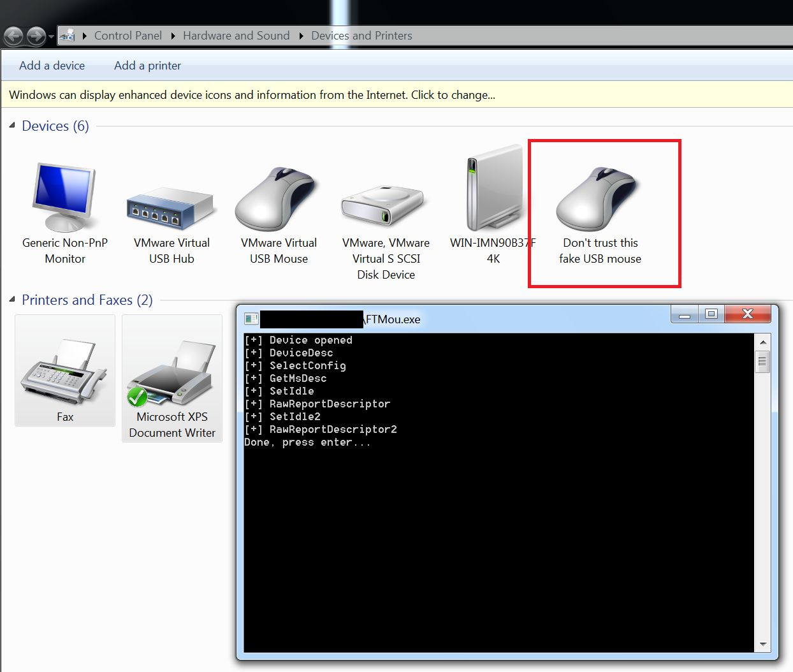This screenshot has width=793, height=672.
Task: Click Add a device
Action: [x=52, y=66]
